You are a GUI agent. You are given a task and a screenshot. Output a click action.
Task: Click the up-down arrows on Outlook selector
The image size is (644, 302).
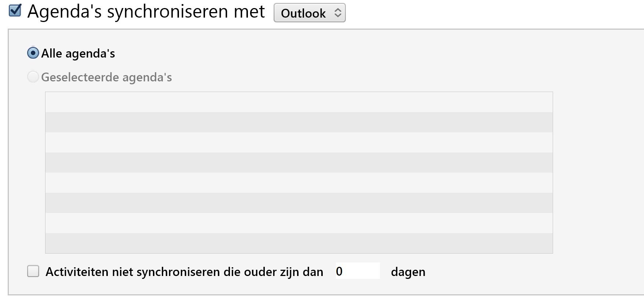(x=338, y=13)
